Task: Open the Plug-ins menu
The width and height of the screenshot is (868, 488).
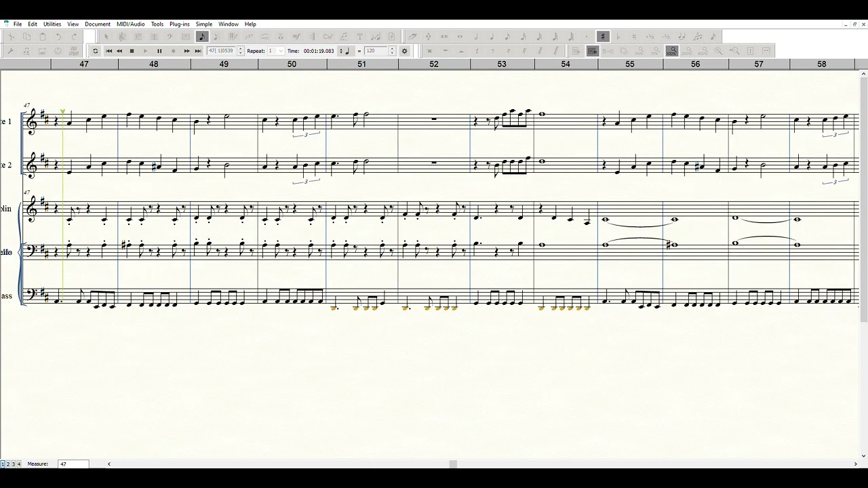Action: (x=180, y=24)
